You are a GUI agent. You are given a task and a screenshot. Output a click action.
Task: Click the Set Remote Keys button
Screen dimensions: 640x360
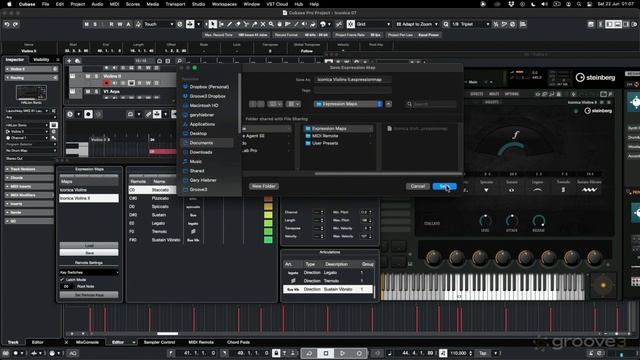coord(89,295)
